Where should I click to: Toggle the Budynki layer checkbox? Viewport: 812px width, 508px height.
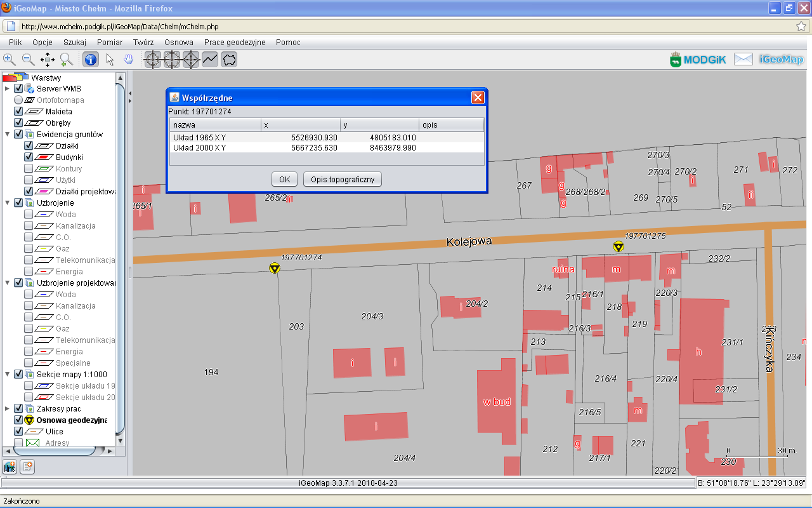tap(29, 157)
